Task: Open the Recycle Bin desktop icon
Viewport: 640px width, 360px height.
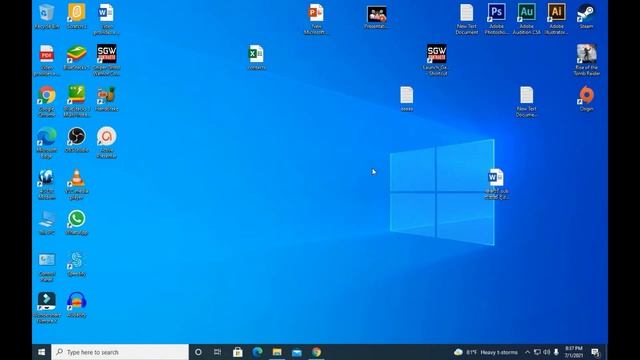Action: pyautogui.click(x=47, y=16)
